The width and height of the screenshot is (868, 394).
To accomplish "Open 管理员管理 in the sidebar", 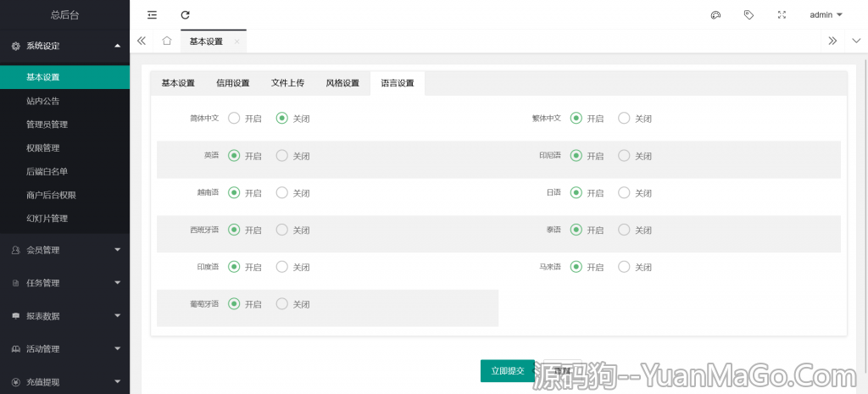I will pyautogui.click(x=64, y=125).
